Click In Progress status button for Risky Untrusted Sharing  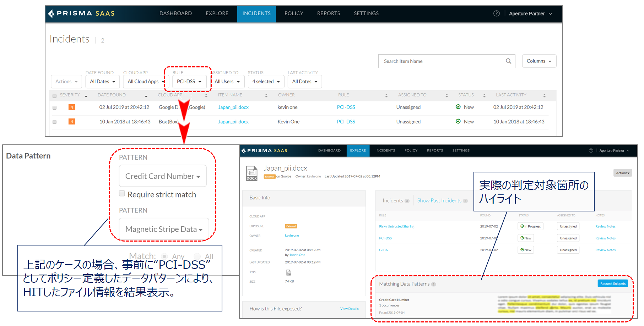click(530, 226)
